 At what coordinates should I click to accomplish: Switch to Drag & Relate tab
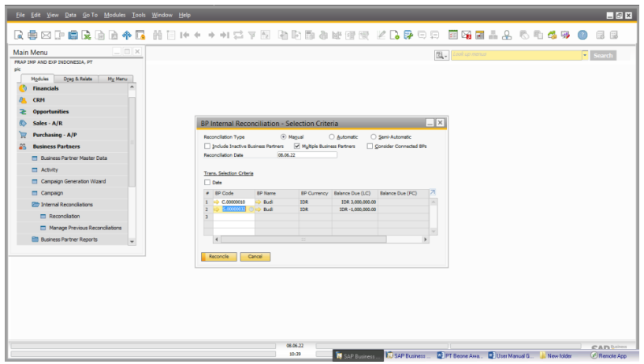point(77,79)
